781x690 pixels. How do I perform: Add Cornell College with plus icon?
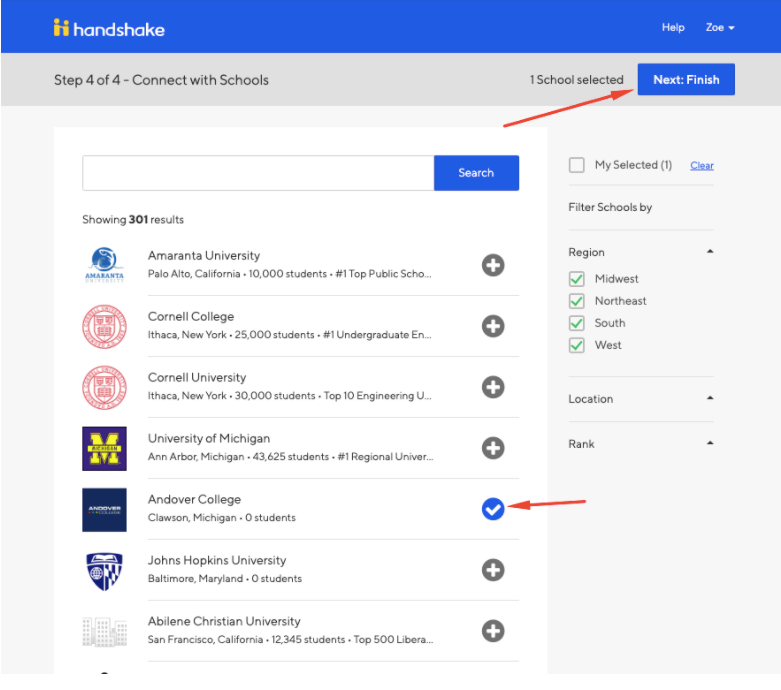493,326
